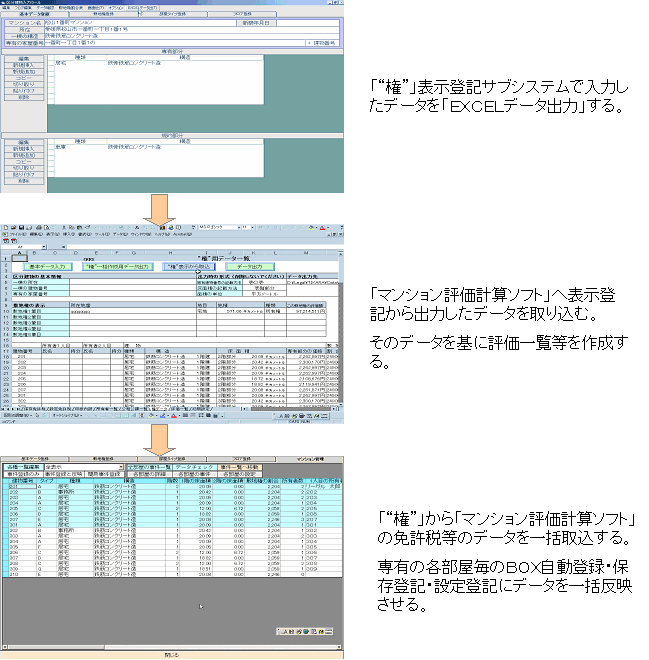
Task: Click "権"一括作成用データ出力 button in Excel sheet
Action: point(117,267)
